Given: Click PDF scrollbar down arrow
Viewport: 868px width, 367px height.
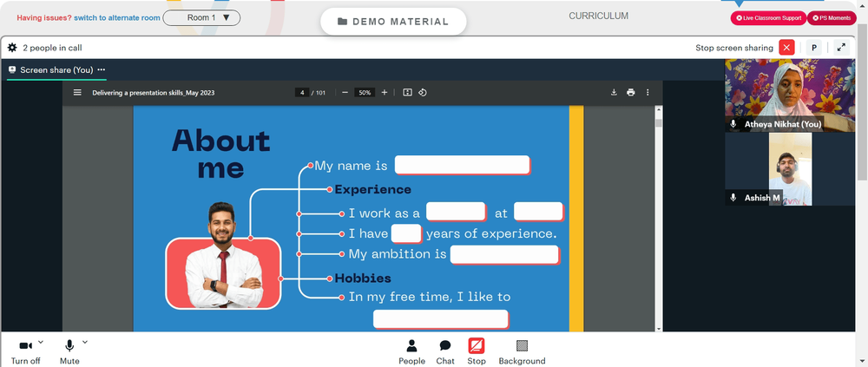Looking at the screenshot, I should [659, 328].
